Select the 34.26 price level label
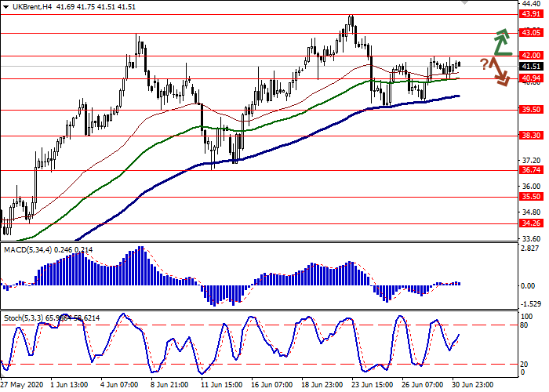 pyautogui.click(x=532, y=223)
